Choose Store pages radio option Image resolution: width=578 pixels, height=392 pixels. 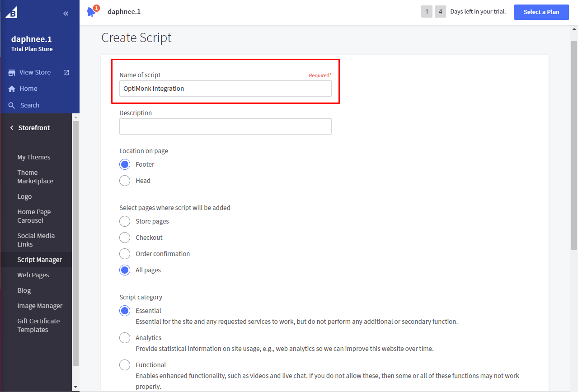[x=125, y=221]
